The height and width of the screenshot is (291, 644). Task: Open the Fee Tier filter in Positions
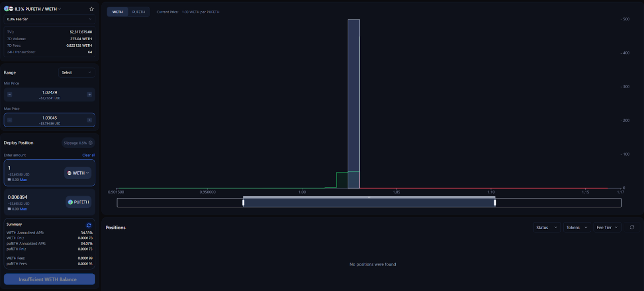[x=608, y=227]
